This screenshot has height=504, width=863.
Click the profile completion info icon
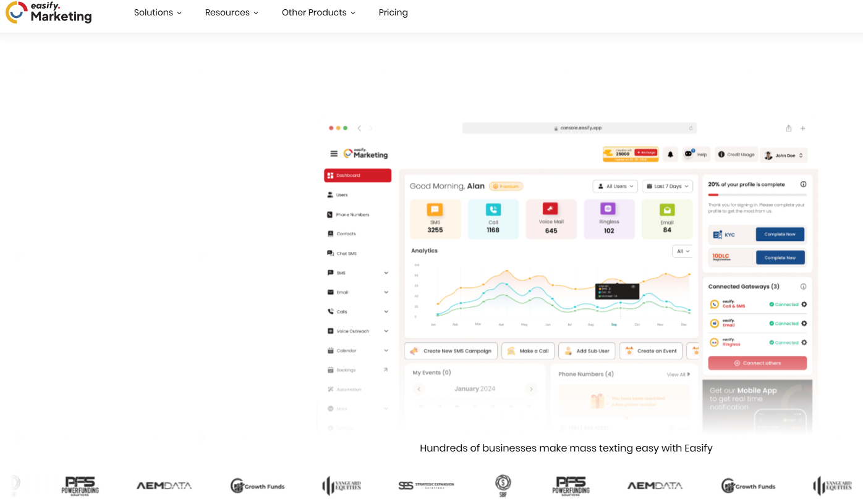click(803, 184)
